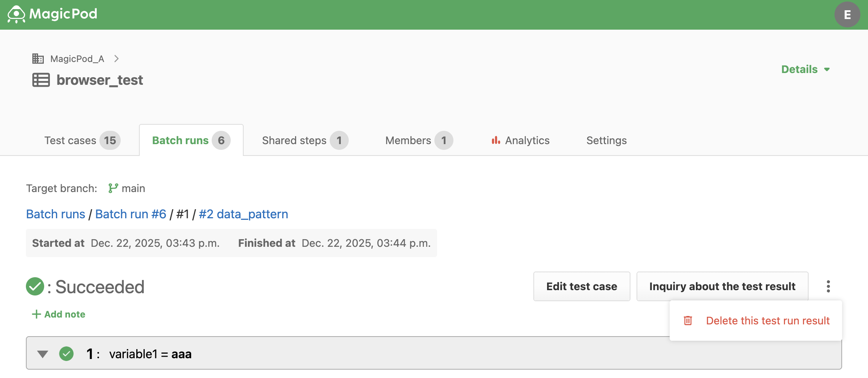The width and height of the screenshot is (868, 378).
Task: Click Inquiry about the test result
Action: coord(722,286)
